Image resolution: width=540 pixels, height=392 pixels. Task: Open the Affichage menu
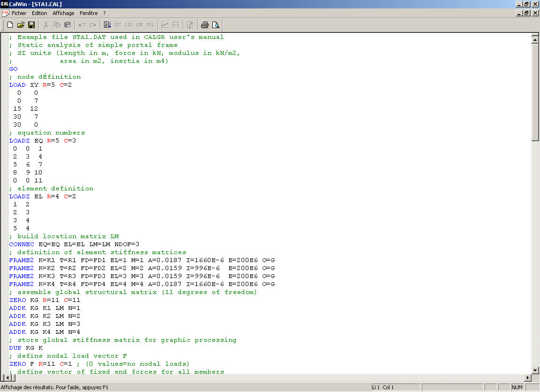[x=63, y=13]
